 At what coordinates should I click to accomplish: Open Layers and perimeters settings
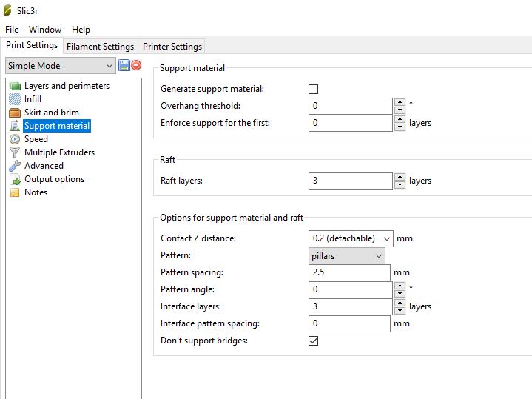click(67, 86)
